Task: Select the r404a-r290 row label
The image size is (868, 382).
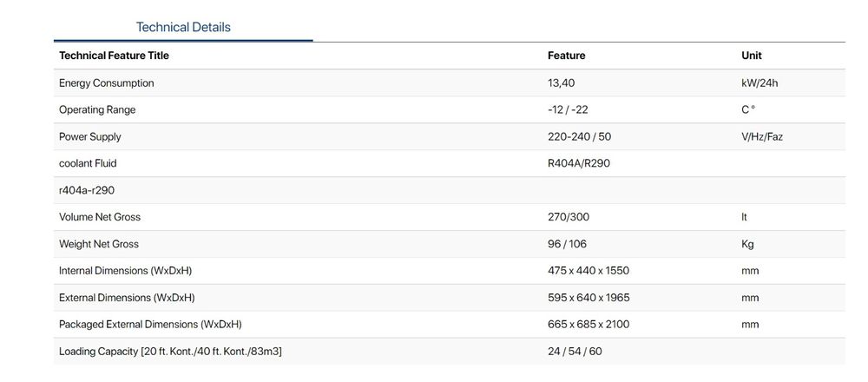Action: pos(87,190)
